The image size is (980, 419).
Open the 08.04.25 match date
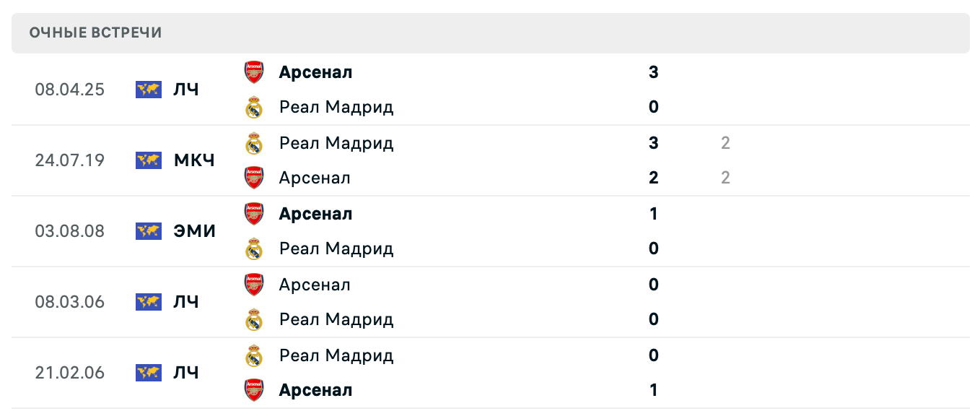[x=69, y=90]
